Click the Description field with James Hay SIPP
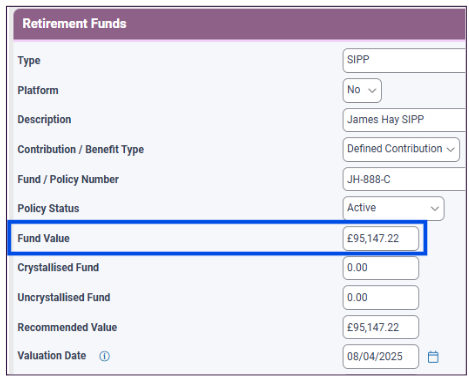Screen dimensions: 469x379 click(x=404, y=120)
